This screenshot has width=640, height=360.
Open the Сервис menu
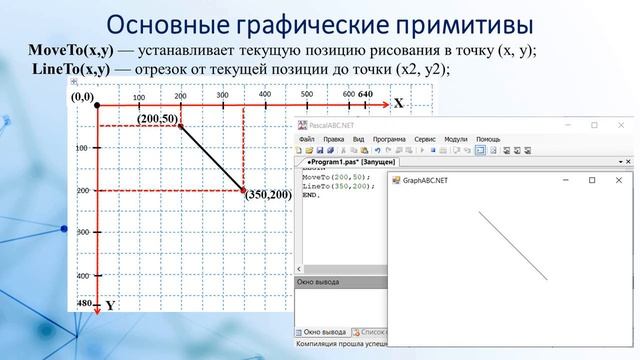point(425,139)
